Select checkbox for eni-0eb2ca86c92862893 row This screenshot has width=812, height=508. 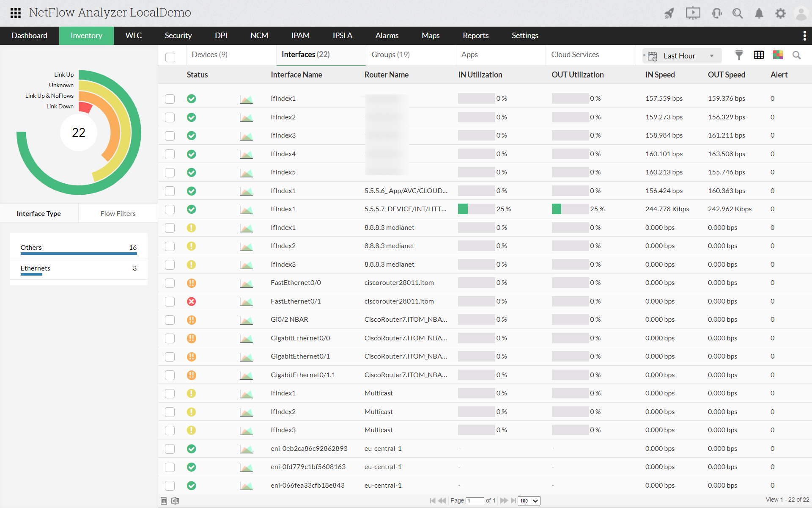(x=170, y=449)
